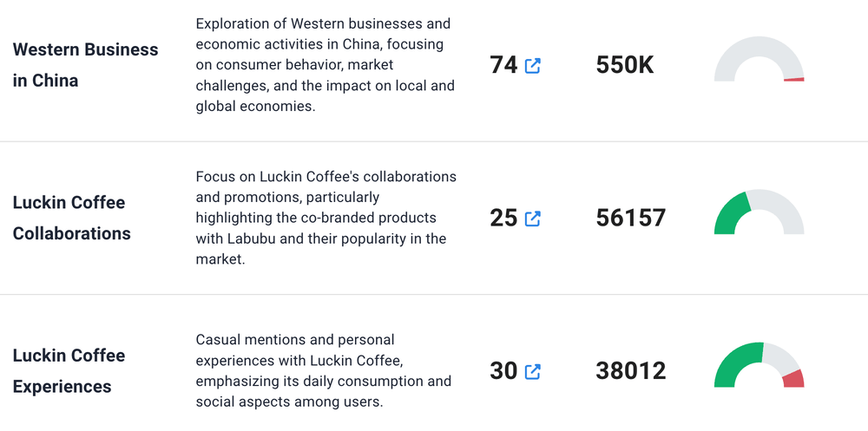Click the mentions number 25
868x431 pixels.
(x=503, y=218)
